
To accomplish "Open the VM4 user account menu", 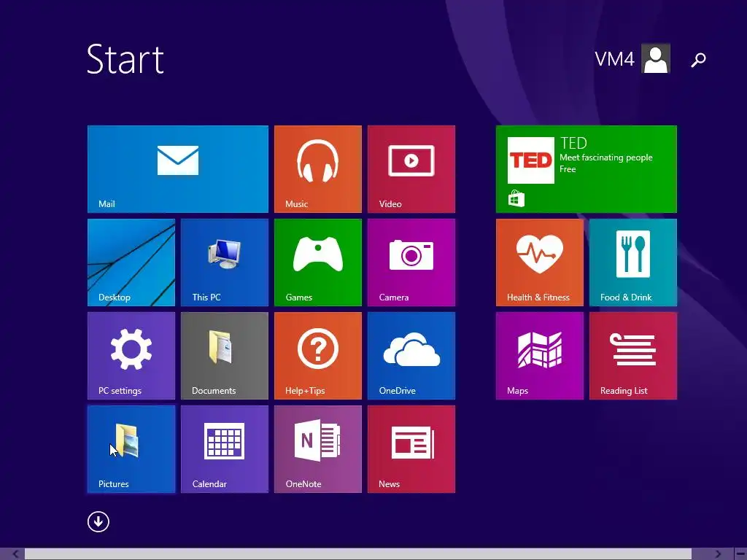I will [x=632, y=58].
